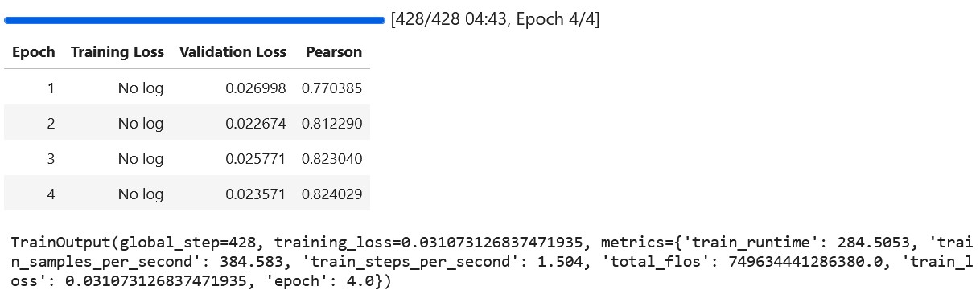Click Pearson value 0.824029
The height and width of the screenshot is (290, 980).
click(331, 194)
